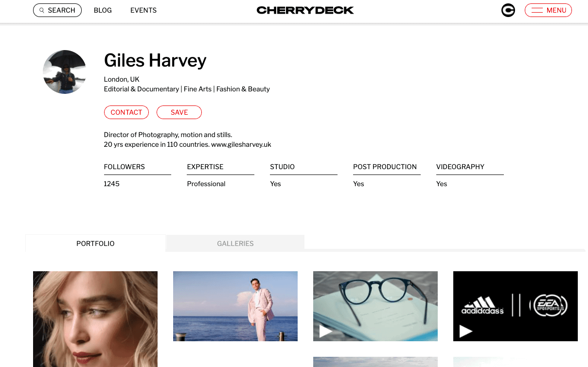Viewport: 588px width, 367px height.
Task: Open the EVENTS page
Action: 143,10
